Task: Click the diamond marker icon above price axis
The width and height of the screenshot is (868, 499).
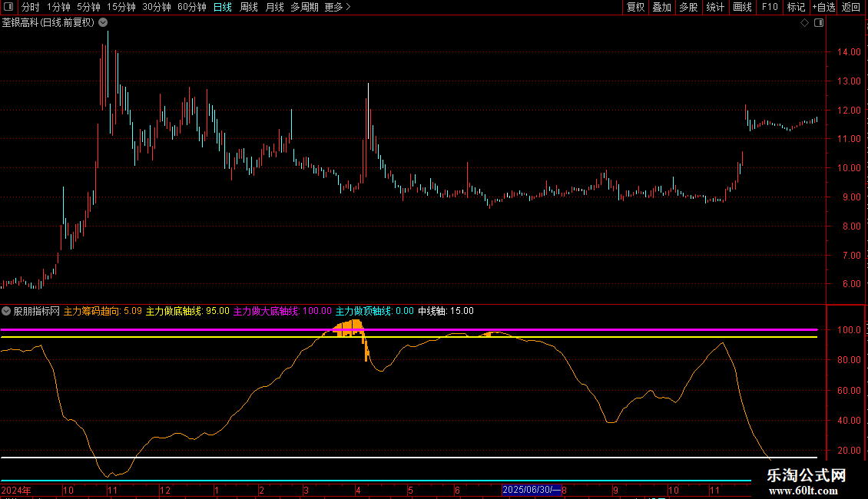Action: tap(804, 23)
